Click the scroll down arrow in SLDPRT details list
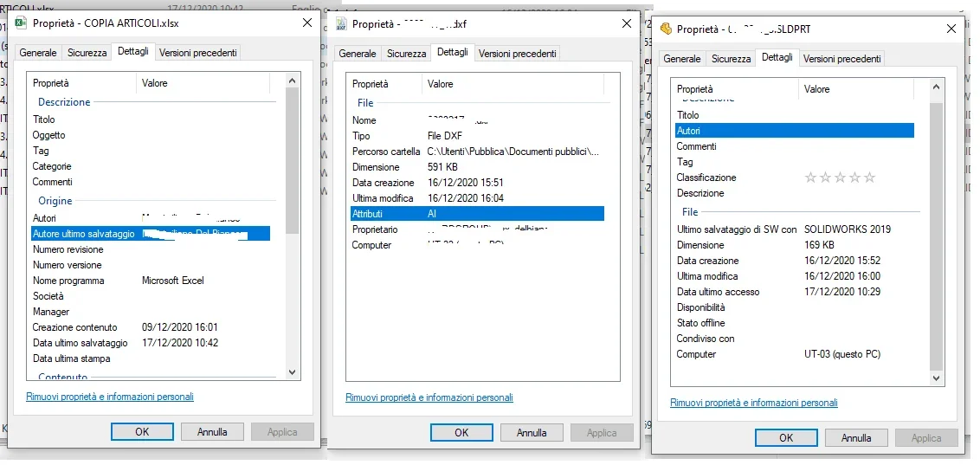The width and height of the screenshot is (980, 465). [936, 378]
